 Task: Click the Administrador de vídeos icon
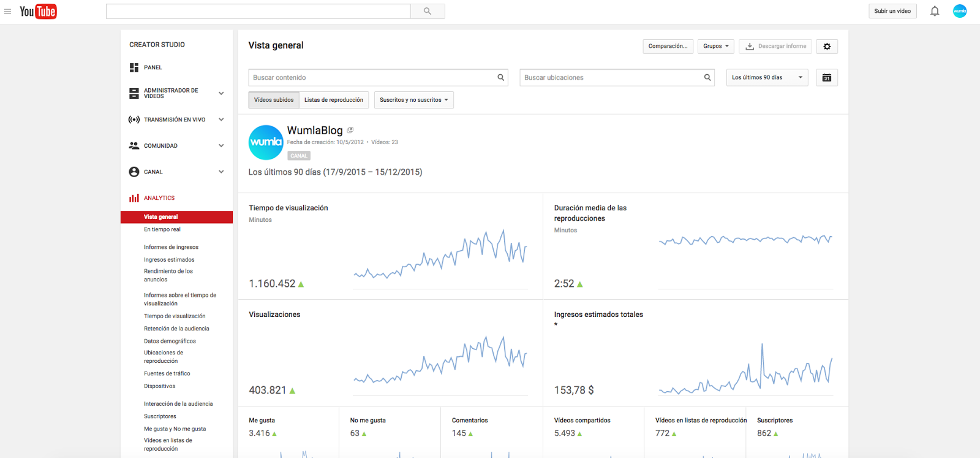134,93
